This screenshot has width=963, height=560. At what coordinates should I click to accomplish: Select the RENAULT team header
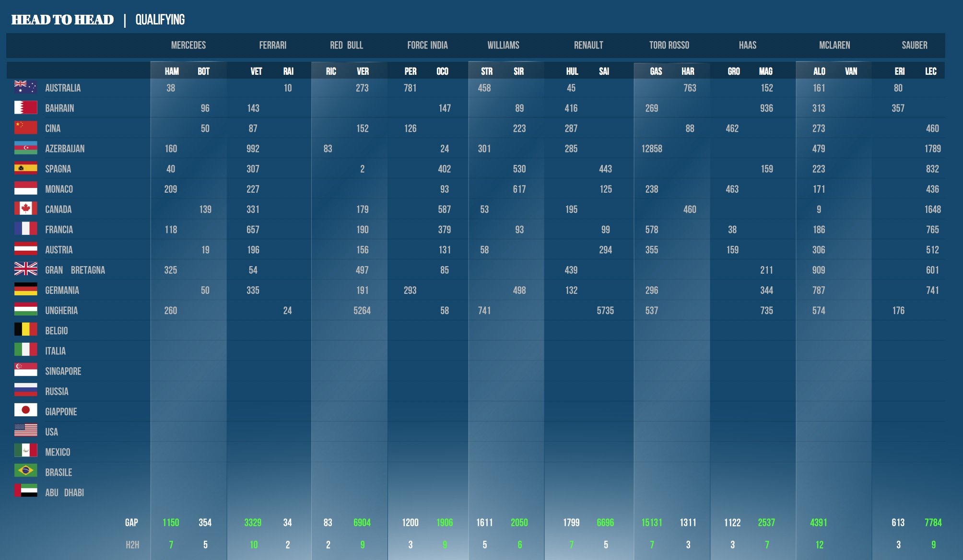588,45
